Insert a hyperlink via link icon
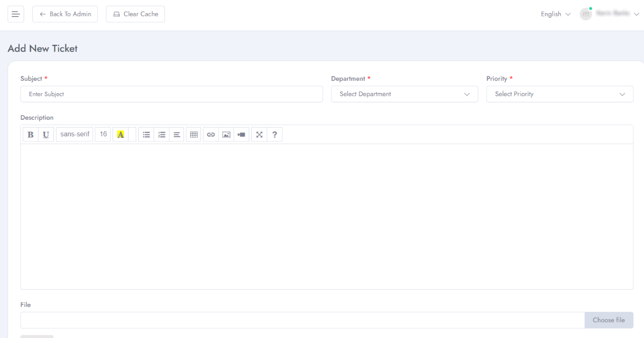The width and height of the screenshot is (644, 338). tap(211, 135)
